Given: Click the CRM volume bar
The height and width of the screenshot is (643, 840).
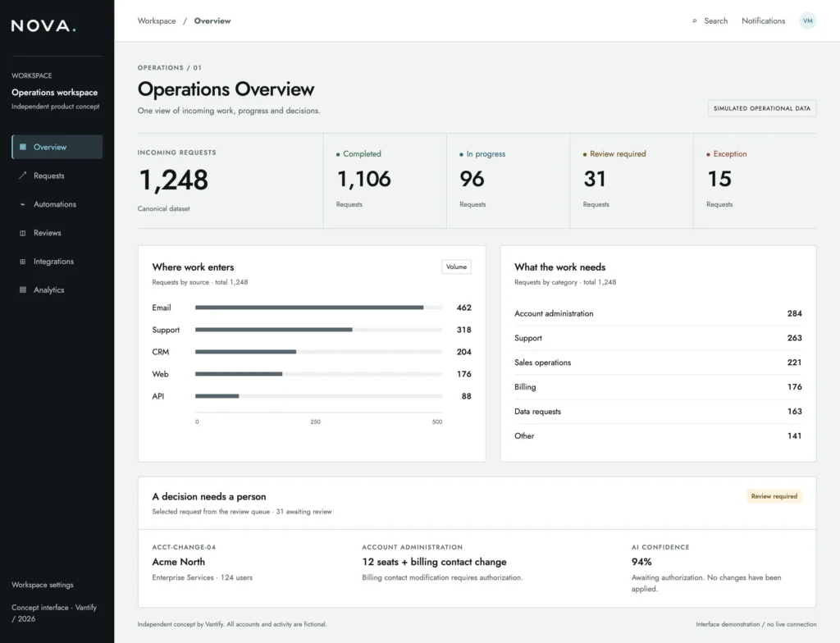Looking at the screenshot, I should [245, 352].
